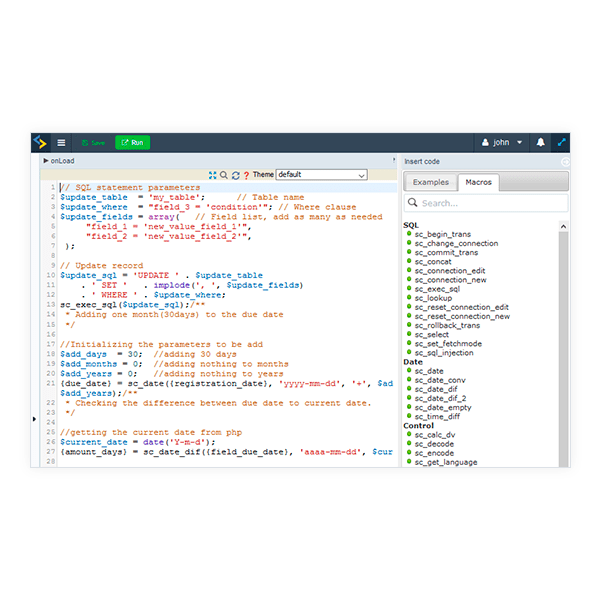Toggle fullscreen expand icon in header

561,142
